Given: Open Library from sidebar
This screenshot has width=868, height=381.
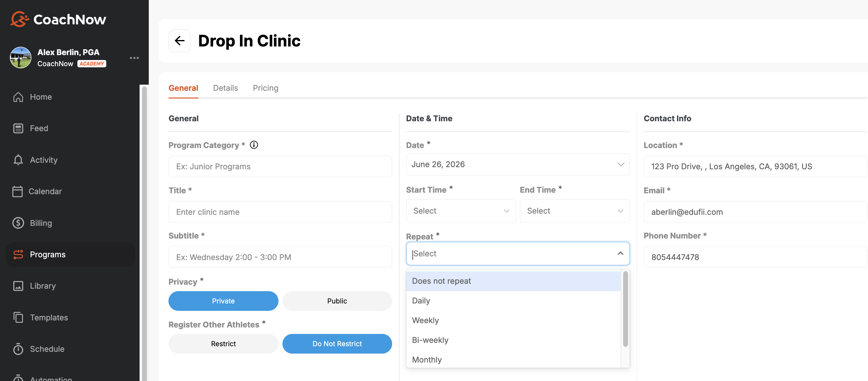Looking at the screenshot, I should coord(71,286).
